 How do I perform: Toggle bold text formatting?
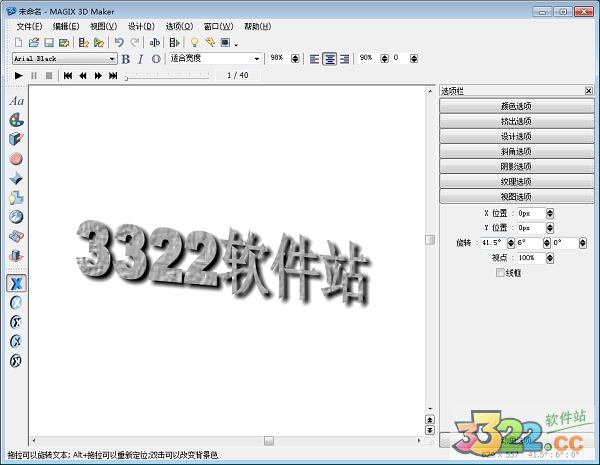[126, 59]
